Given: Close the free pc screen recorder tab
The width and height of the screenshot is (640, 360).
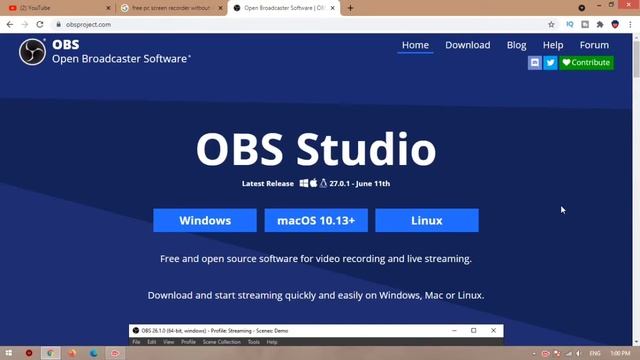Looking at the screenshot, I should tap(220, 8).
